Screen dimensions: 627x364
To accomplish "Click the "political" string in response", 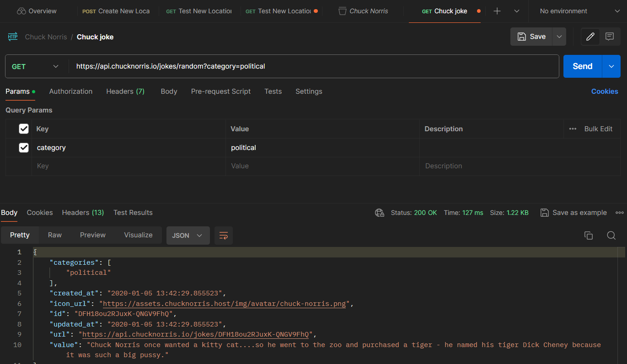I will (x=89, y=273).
